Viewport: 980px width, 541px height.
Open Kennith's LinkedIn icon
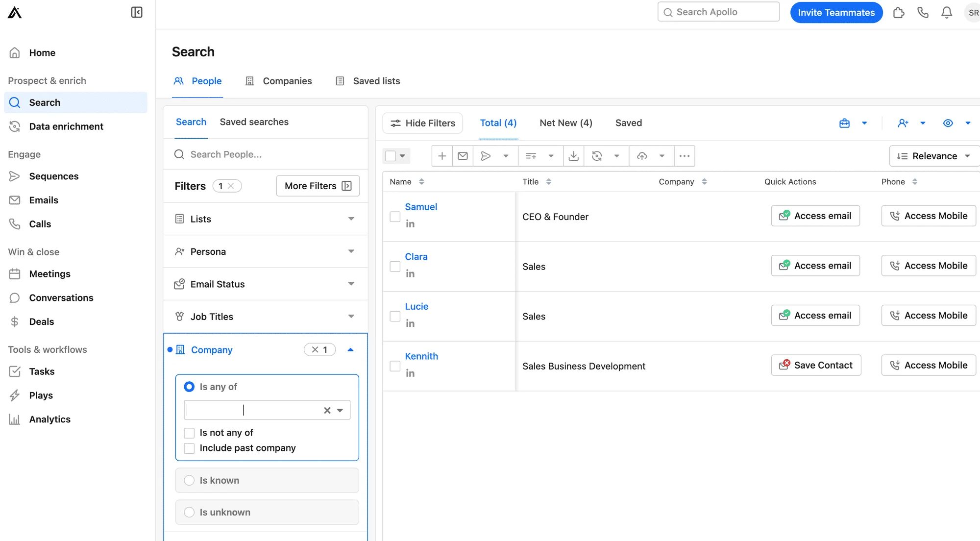410,373
